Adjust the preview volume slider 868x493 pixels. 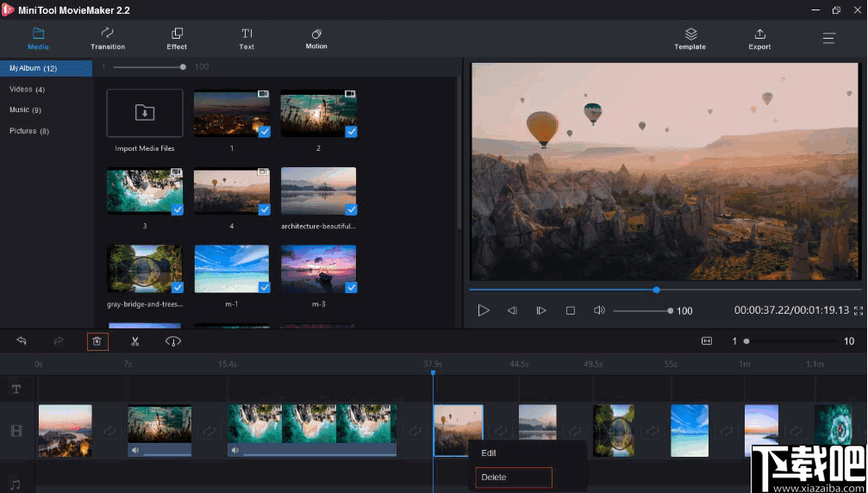pyautogui.click(x=670, y=311)
